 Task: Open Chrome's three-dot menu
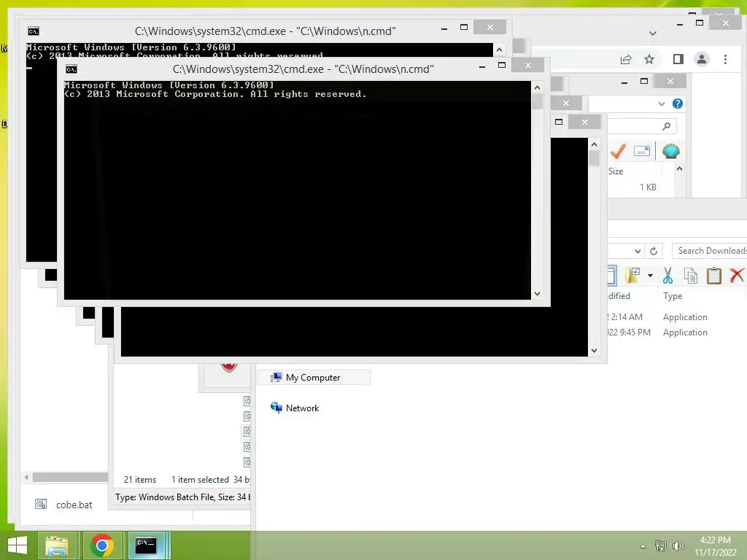tap(725, 59)
